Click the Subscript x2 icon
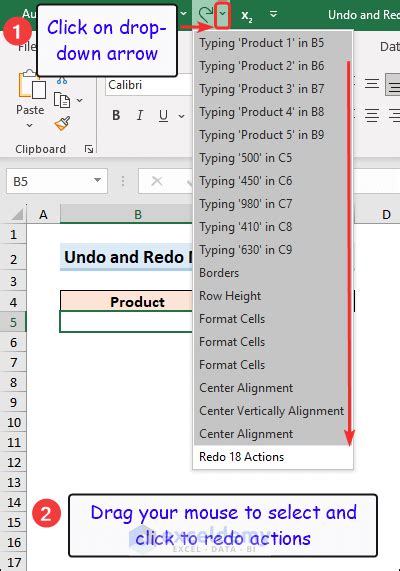 [247, 15]
